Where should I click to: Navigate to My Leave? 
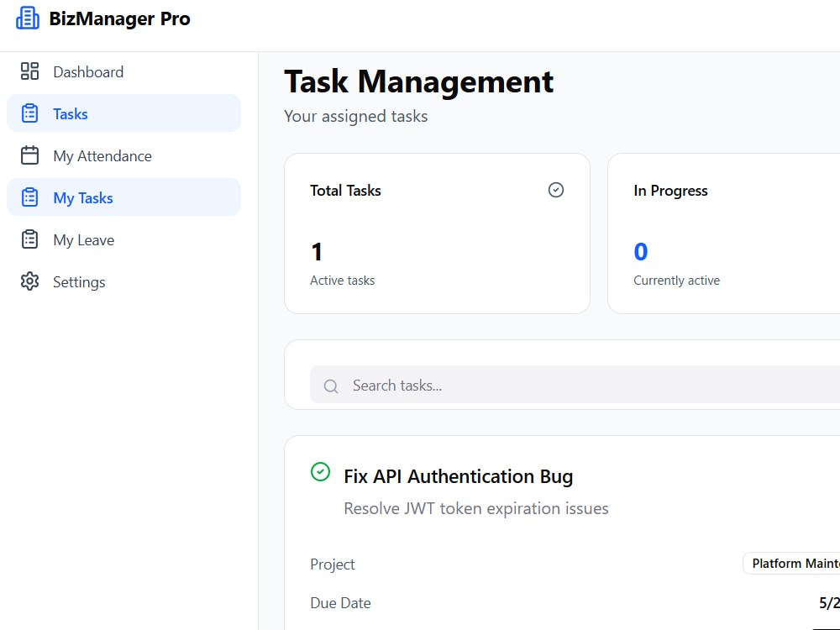coord(123,239)
